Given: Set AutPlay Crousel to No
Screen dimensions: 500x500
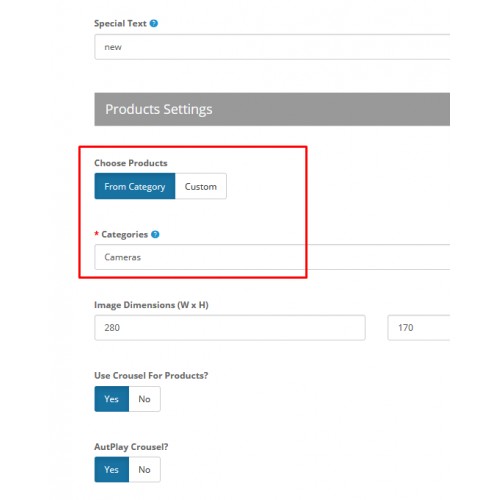Looking at the screenshot, I should coord(144,469).
